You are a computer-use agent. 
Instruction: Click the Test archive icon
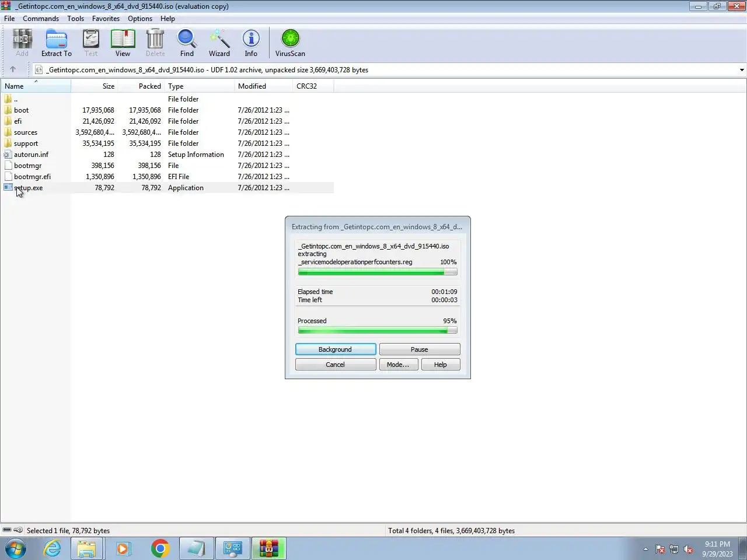click(x=91, y=43)
